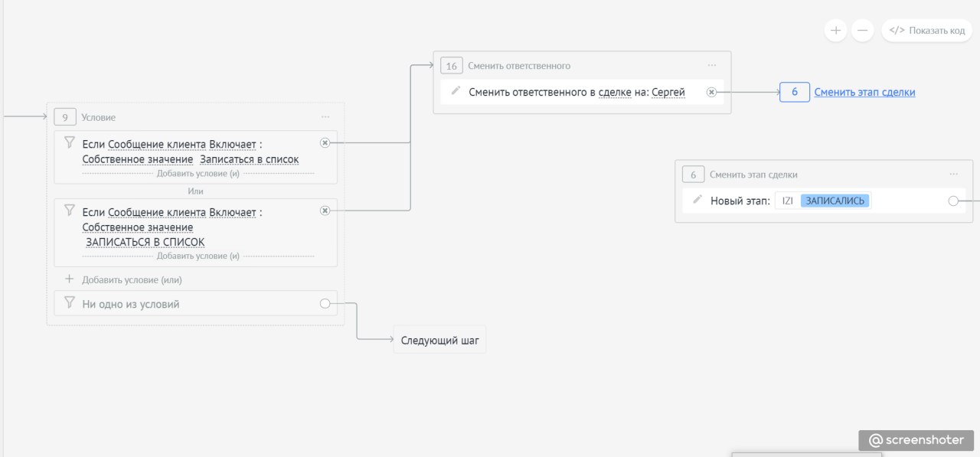This screenshot has height=457, width=980.
Task: Click filter icon beside Ни одно из условий
Action: click(x=69, y=302)
